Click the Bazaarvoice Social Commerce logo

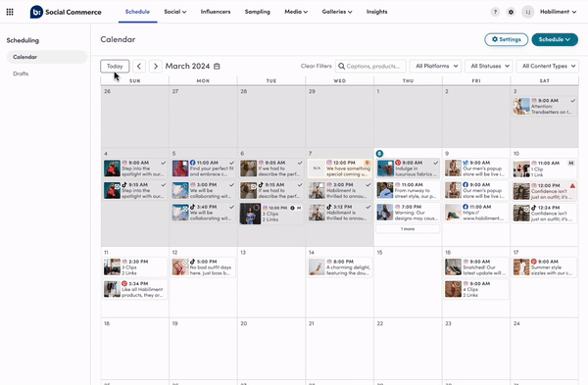pos(66,12)
